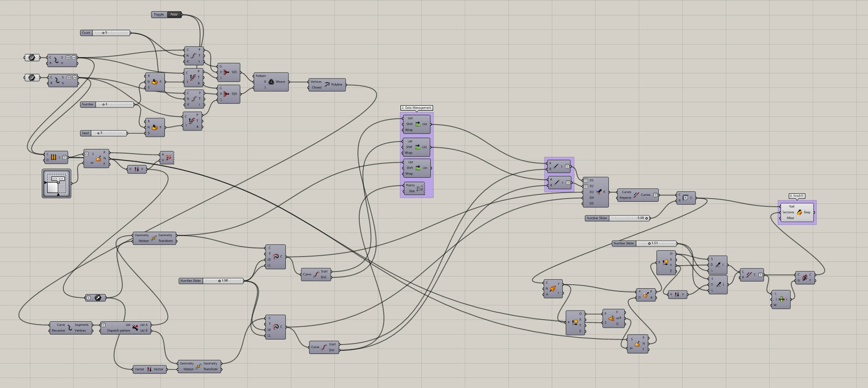
Task: Select the '6. finish!!!' group label
Action: [x=797, y=196]
